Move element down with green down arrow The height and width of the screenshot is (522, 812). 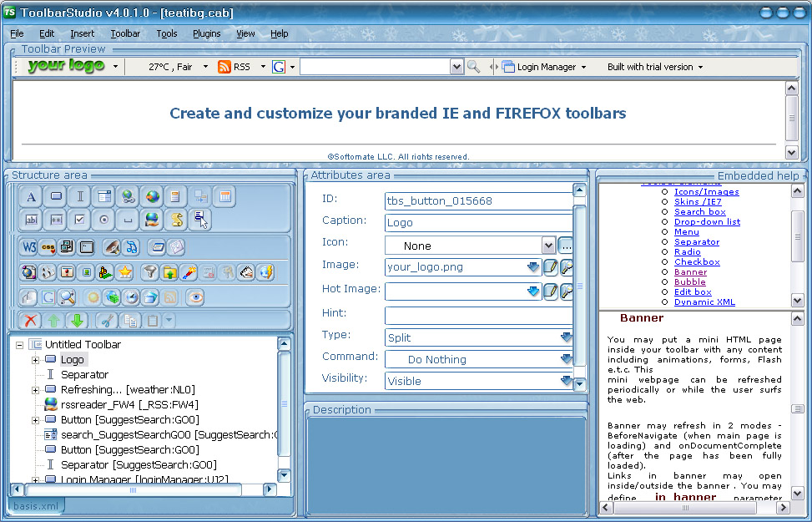pos(78,321)
